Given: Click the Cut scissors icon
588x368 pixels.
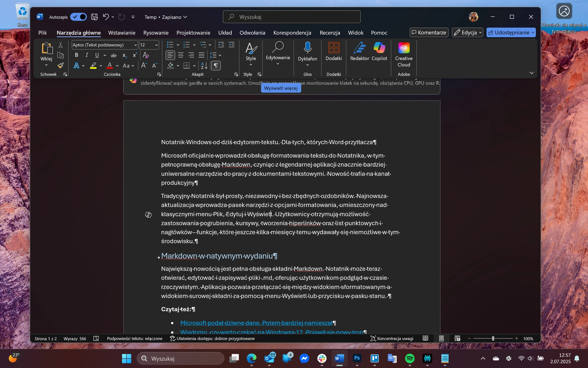Looking at the screenshot, I should click(60, 45).
